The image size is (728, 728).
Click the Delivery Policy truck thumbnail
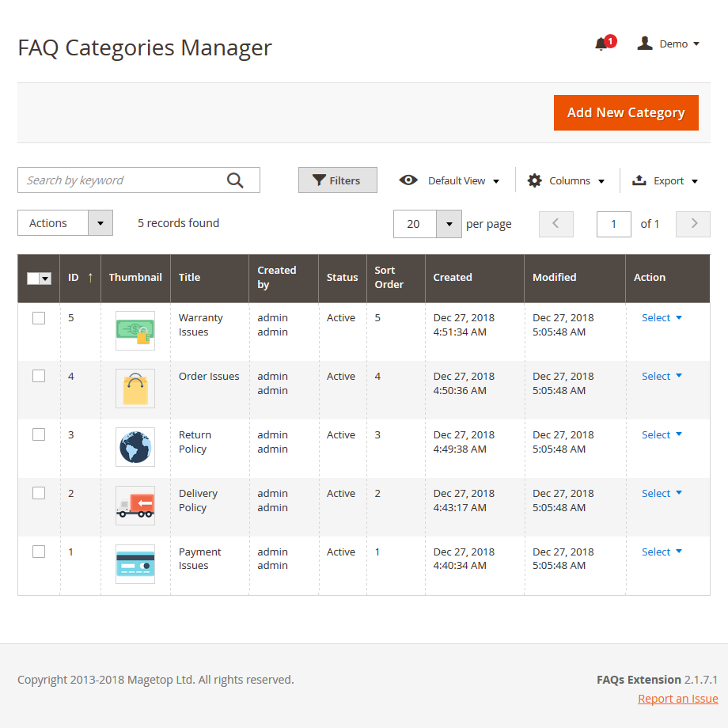(x=135, y=506)
